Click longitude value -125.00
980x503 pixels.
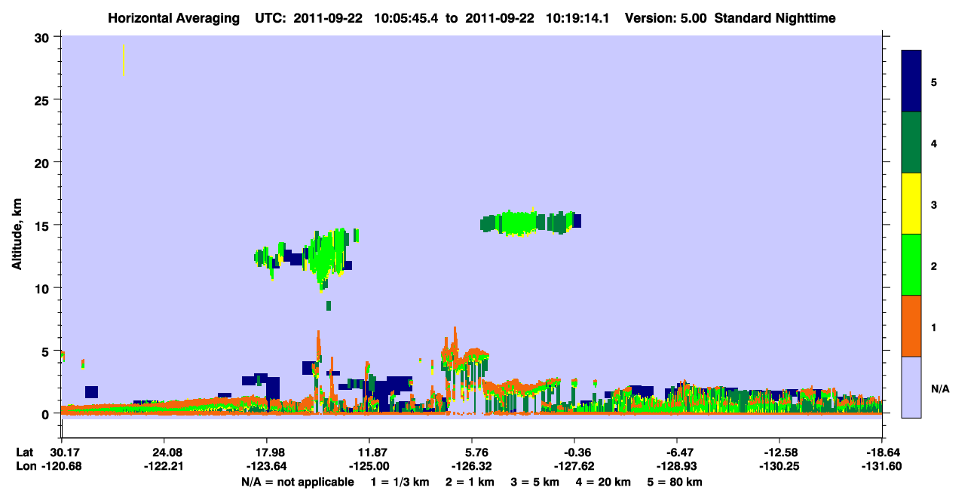(369, 467)
